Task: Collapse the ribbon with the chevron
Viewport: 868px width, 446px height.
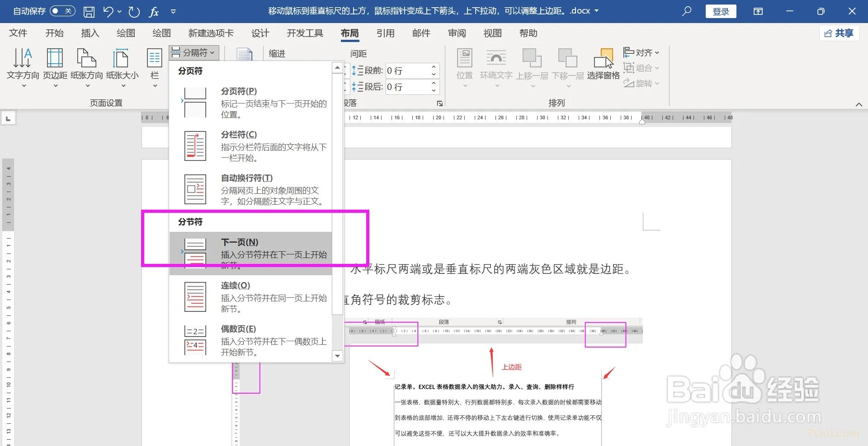Action: [859, 104]
